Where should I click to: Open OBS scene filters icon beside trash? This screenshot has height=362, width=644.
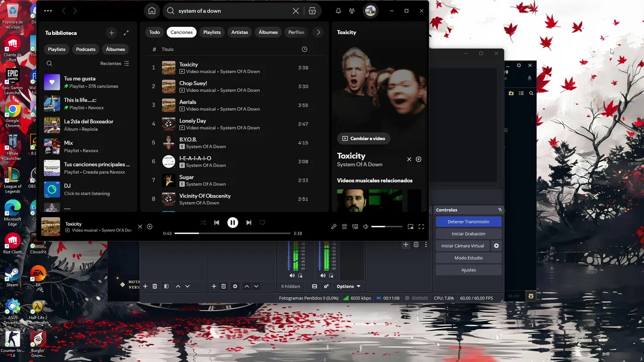point(166,286)
